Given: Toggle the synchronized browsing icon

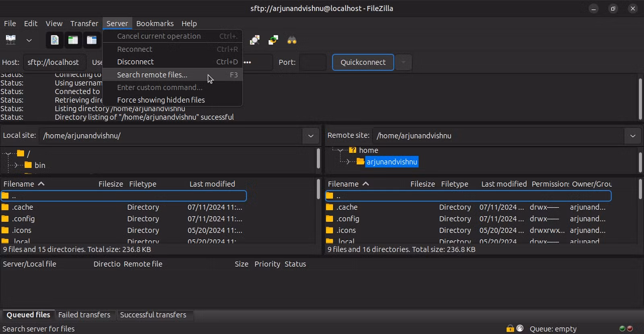Looking at the screenshot, I should [273, 40].
